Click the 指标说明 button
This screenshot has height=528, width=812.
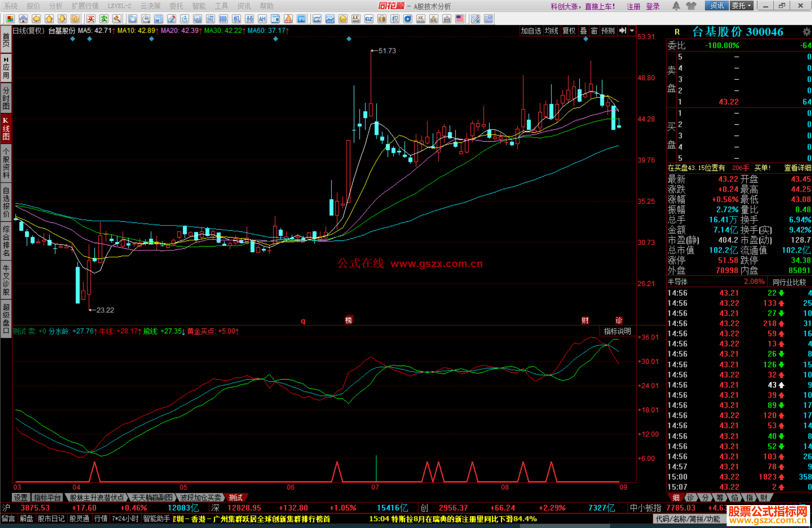[x=617, y=331]
